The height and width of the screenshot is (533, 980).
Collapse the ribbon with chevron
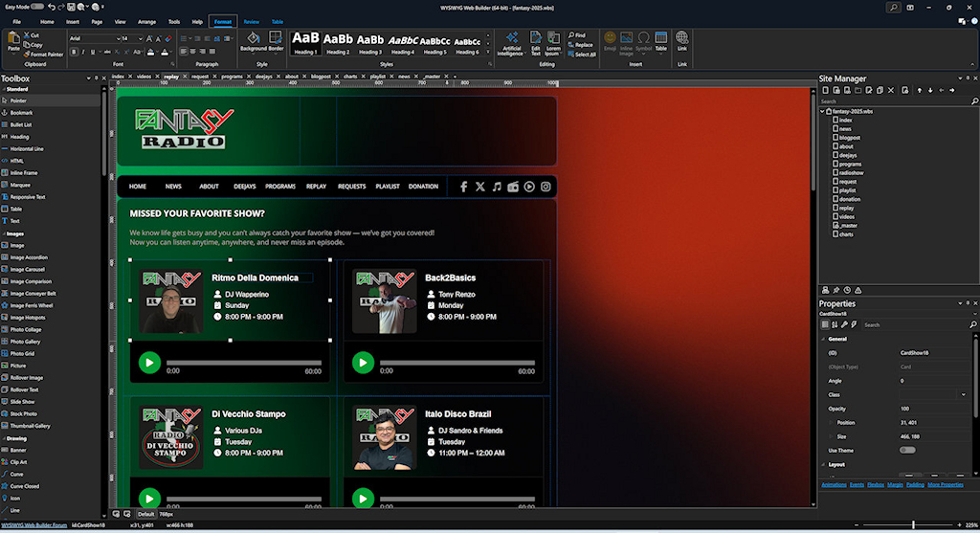(972, 64)
